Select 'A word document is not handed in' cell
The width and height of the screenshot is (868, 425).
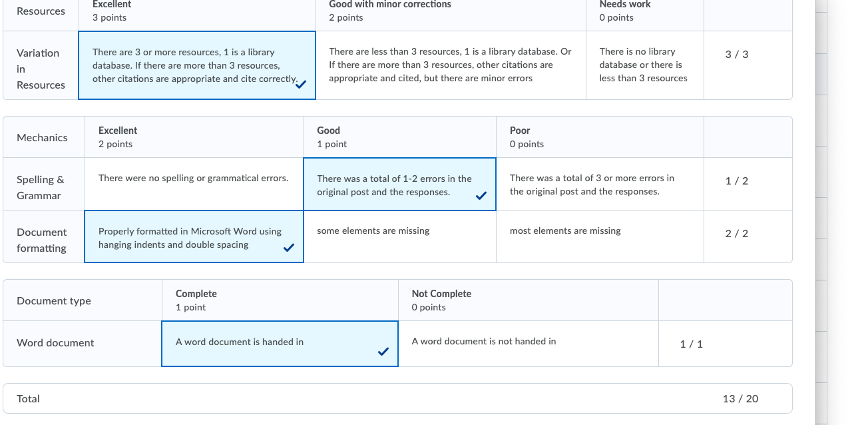coord(529,344)
